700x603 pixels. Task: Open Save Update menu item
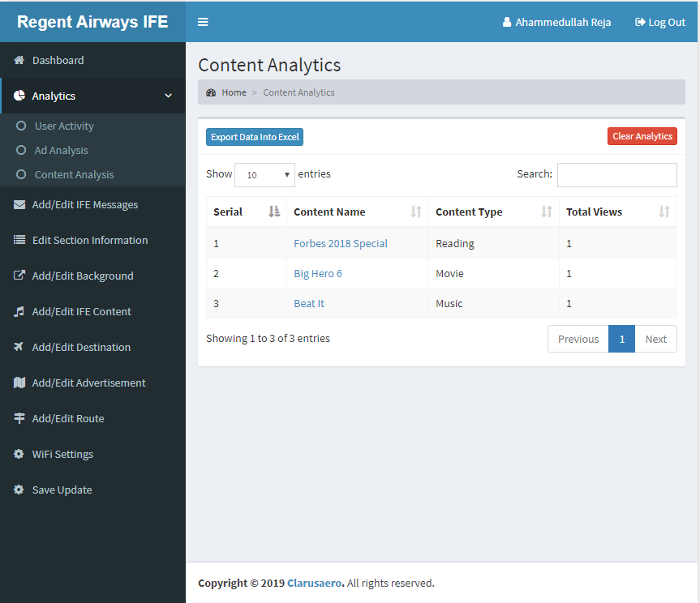(62, 490)
